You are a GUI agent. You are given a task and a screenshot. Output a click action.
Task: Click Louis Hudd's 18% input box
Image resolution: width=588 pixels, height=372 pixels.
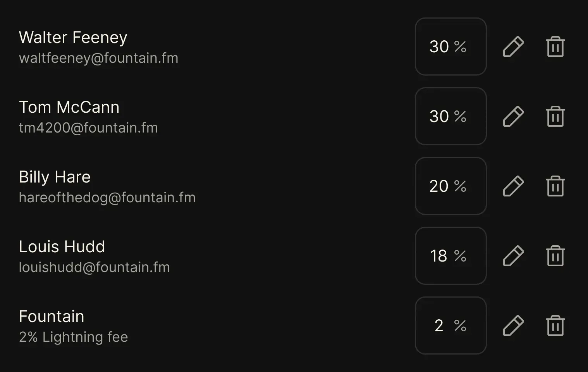click(x=450, y=256)
